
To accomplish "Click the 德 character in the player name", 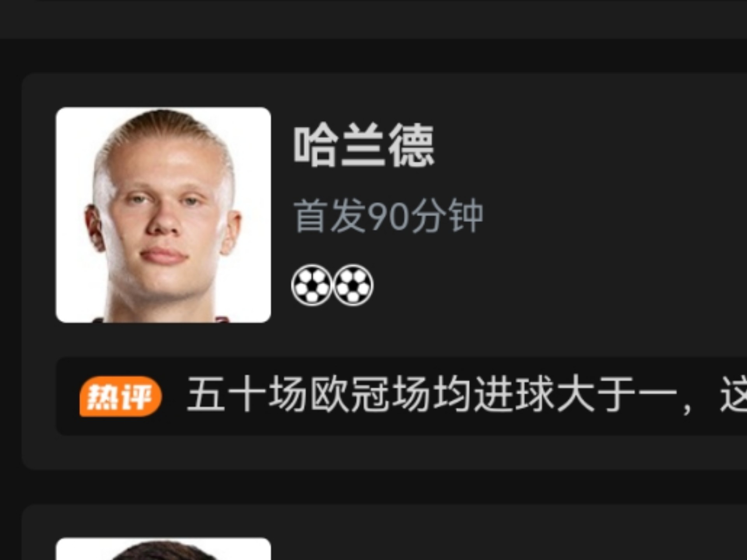I will (x=412, y=146).
